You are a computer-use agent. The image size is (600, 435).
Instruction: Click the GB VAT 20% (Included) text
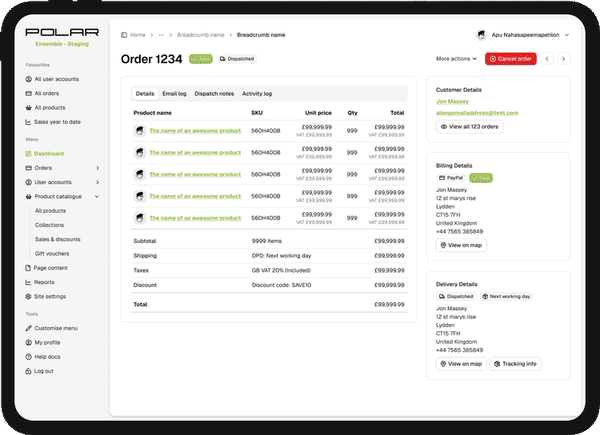pos(281,270)
